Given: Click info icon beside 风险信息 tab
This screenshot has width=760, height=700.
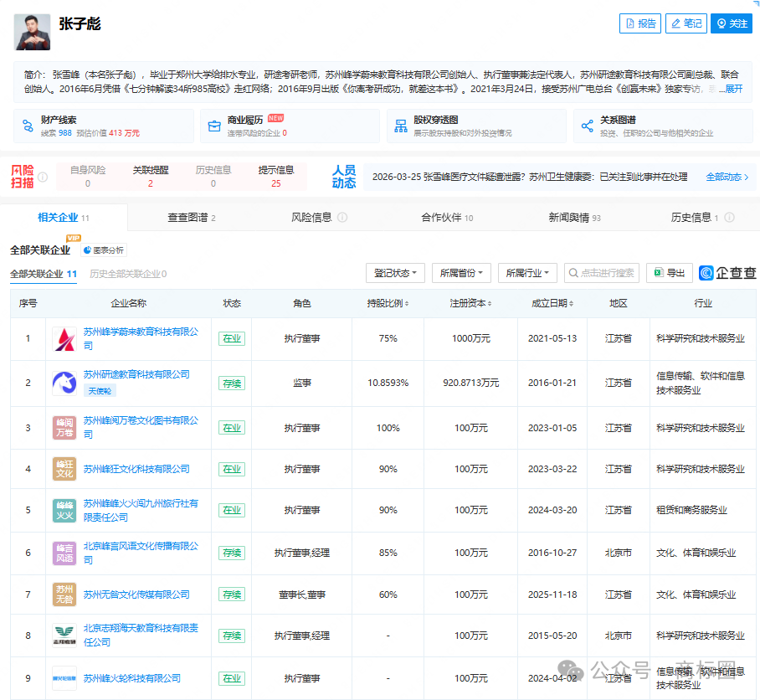Looking at the screenshot, I should [x=342, y=218].
